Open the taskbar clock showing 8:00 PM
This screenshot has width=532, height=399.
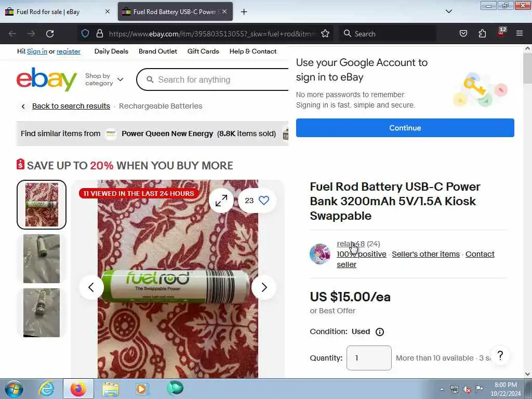tap(506, 389)
